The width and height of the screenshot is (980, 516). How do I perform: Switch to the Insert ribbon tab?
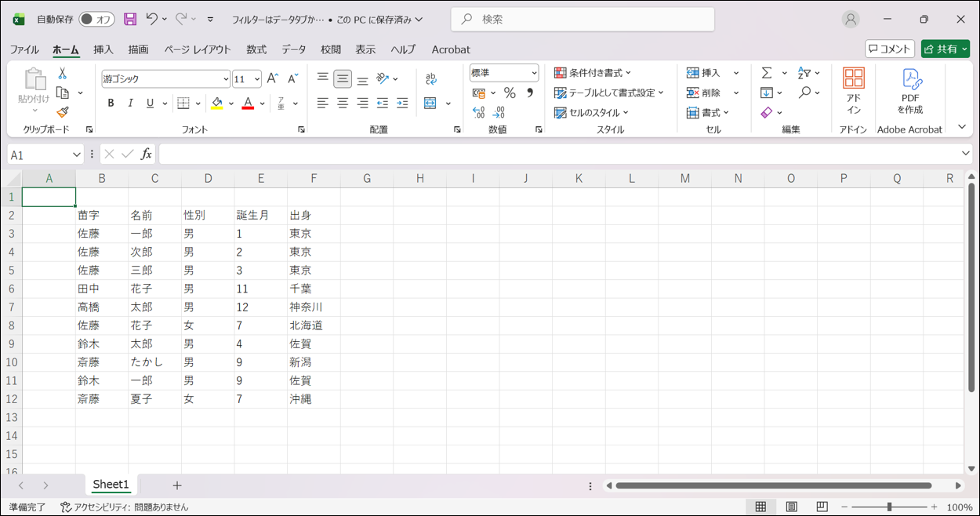[x=103, y=49]
